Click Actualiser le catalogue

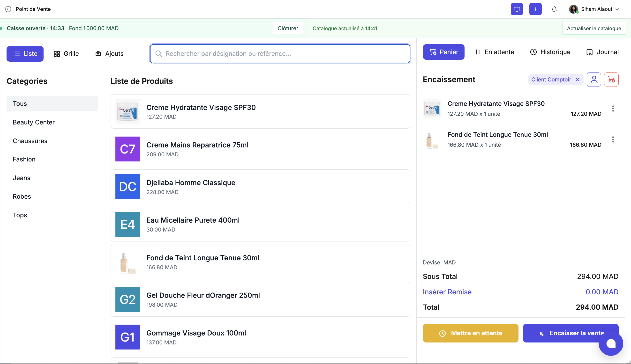click(x=594, y=28)
